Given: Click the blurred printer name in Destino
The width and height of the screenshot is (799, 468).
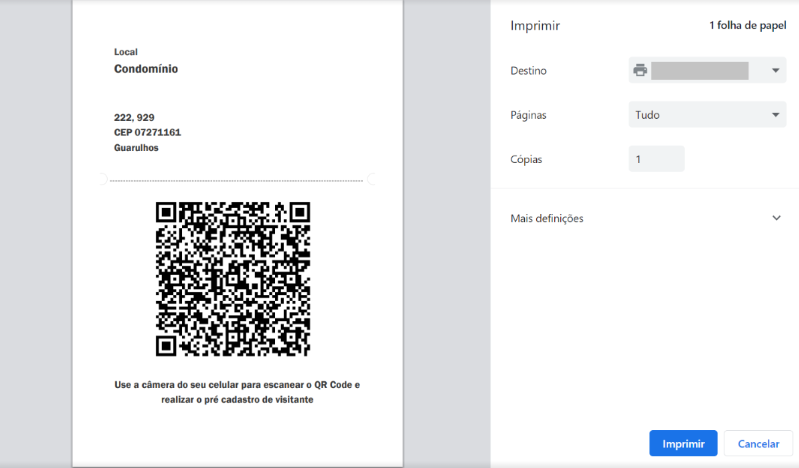Looking at the screenshot, I should point(700,71).
